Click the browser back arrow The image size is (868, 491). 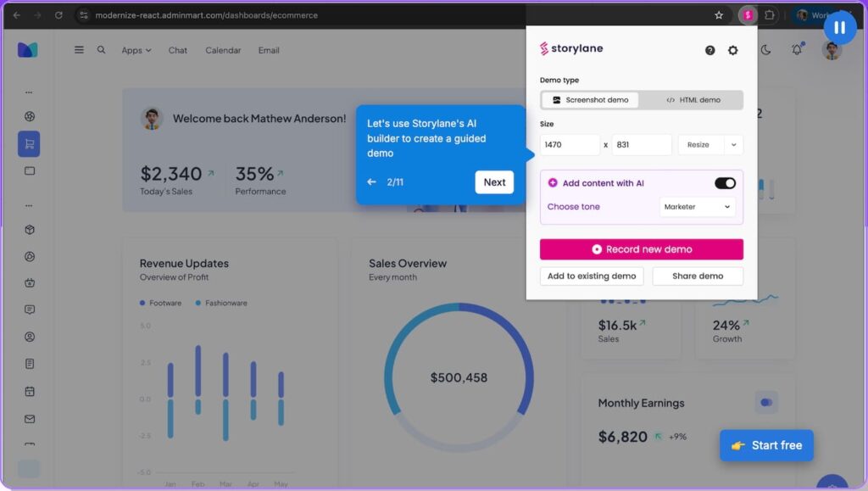pos(17,15)
